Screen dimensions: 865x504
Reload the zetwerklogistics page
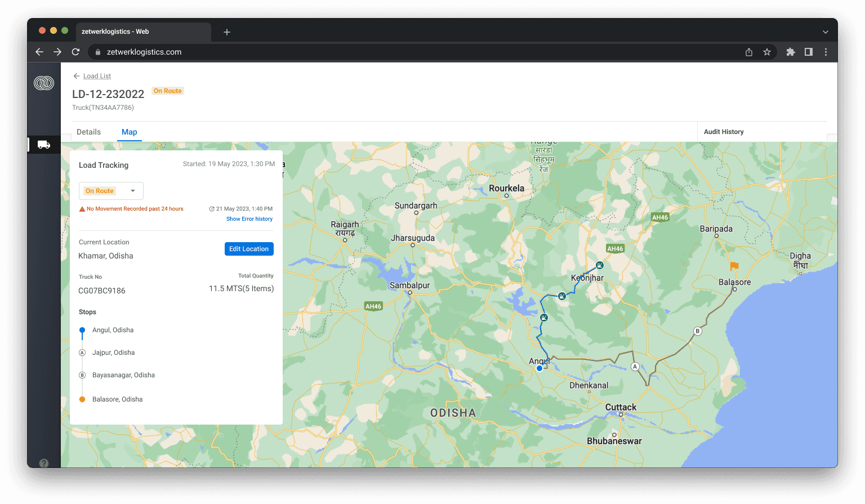75,52
